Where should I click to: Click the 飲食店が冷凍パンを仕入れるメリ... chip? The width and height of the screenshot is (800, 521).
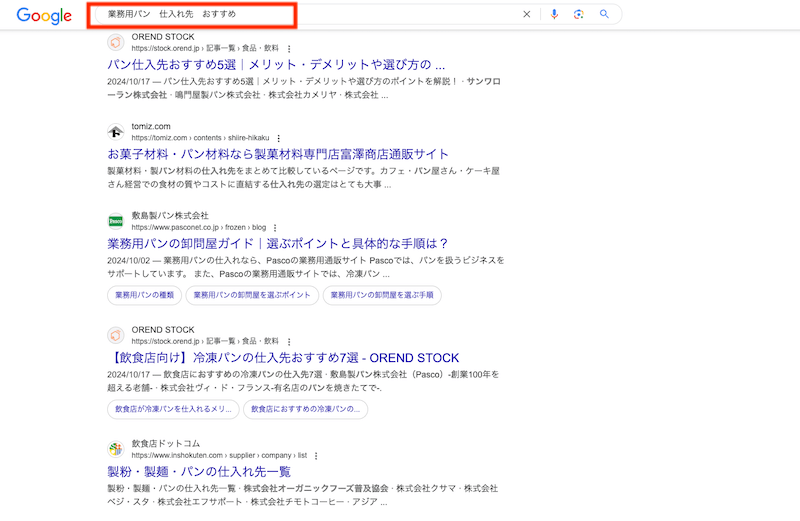click(173, 409)
